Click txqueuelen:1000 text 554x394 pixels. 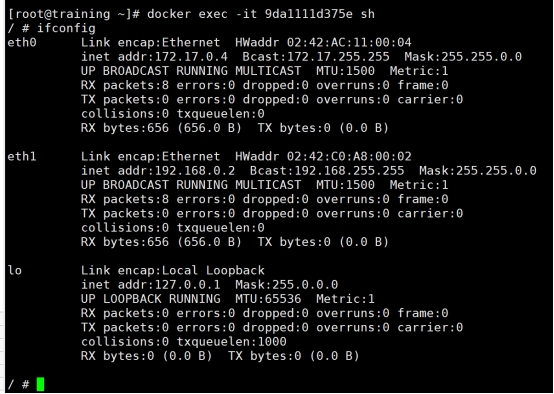pos(231,342)
